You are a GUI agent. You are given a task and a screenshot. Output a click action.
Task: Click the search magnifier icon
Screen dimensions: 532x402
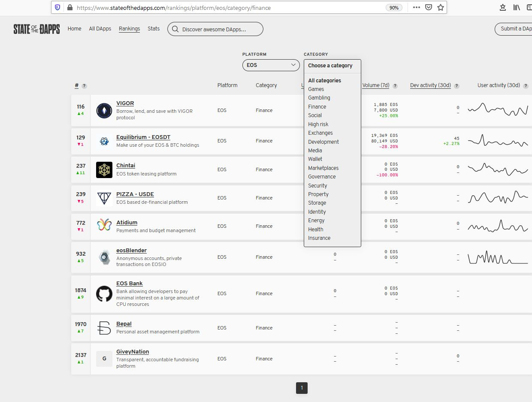point(175,29)
